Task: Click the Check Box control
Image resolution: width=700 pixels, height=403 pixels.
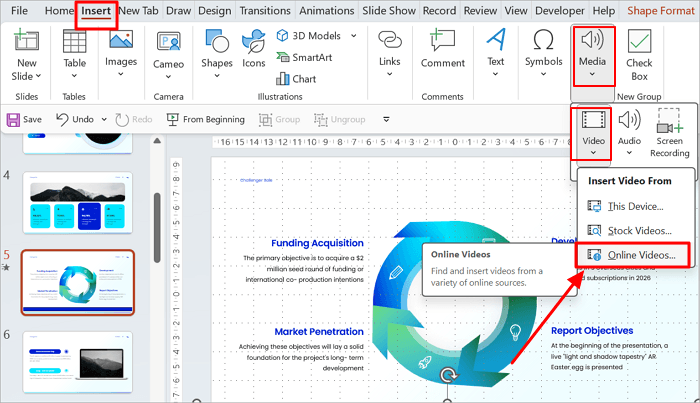Action: [x=639, y=52]
